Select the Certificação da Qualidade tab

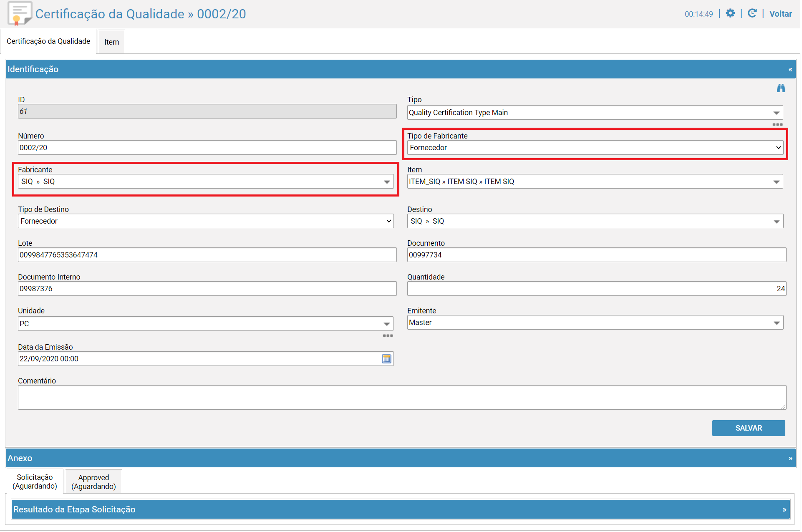click(x=48, y=41)
